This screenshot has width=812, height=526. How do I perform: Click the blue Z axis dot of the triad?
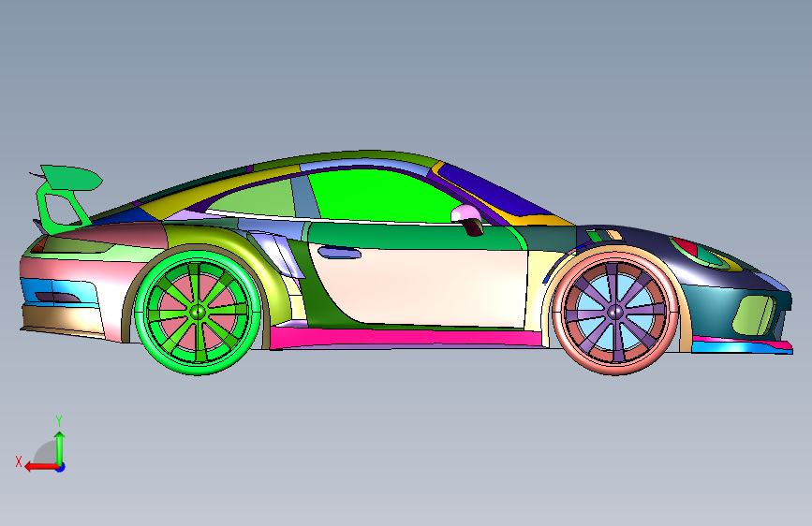(61, 467)
